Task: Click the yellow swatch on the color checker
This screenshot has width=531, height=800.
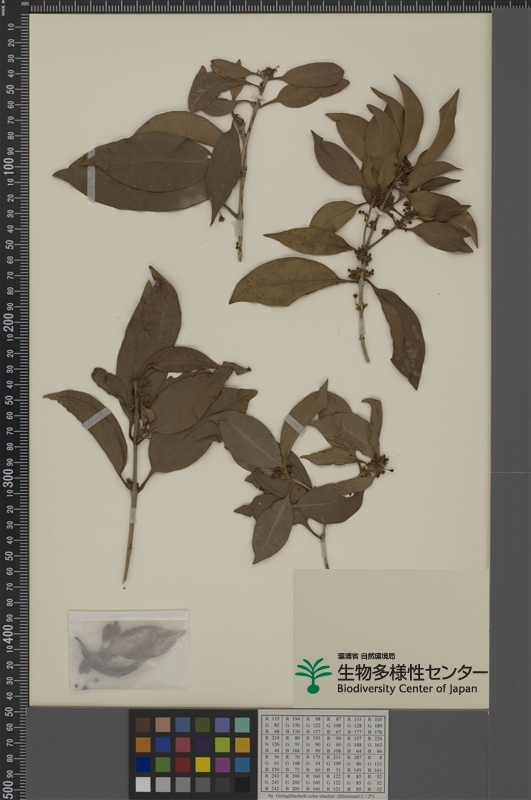Action: pyautogui.click(x=203, y=764)
